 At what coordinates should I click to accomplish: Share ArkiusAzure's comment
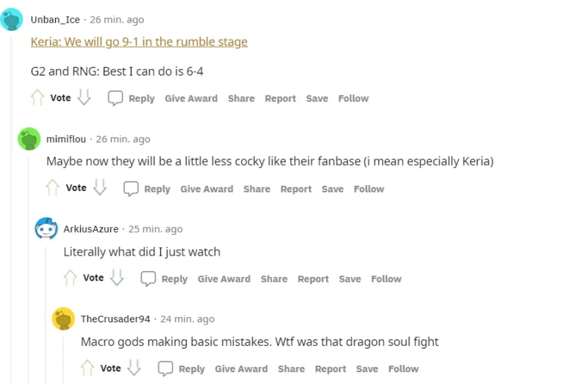tap(274, 279)
